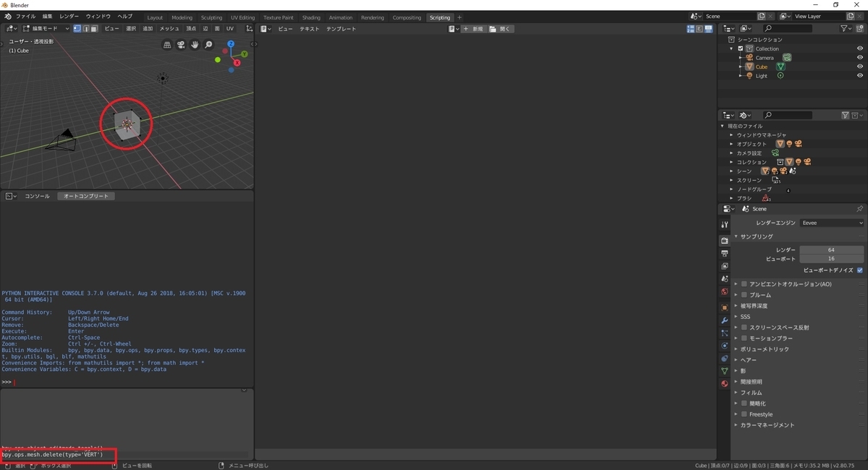
Task: Uncheck the Collection checkbox in outliner
Action: click(741, 48)
